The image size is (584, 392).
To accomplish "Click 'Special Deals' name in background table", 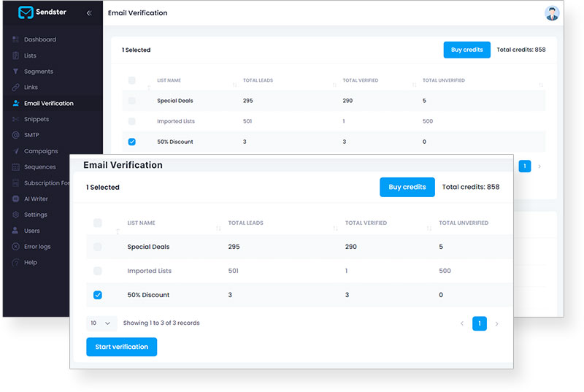I will (x=175, y=101).
